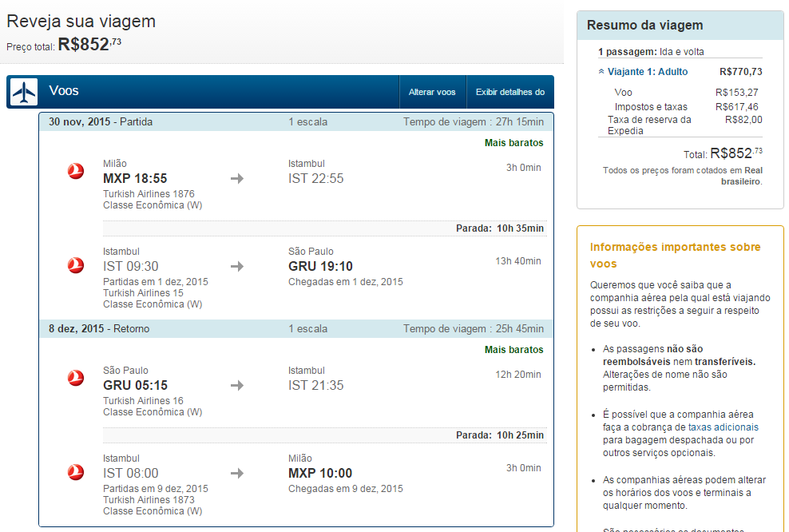Click the IST 08:00 departure time
The image size is (789, 532).
(131, 473)
